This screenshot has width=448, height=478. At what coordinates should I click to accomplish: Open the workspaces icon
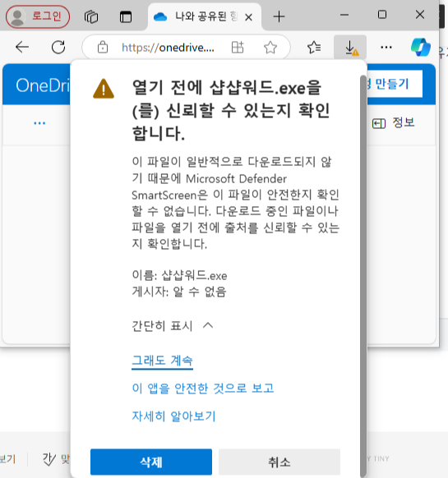click(x=91, y=16)
